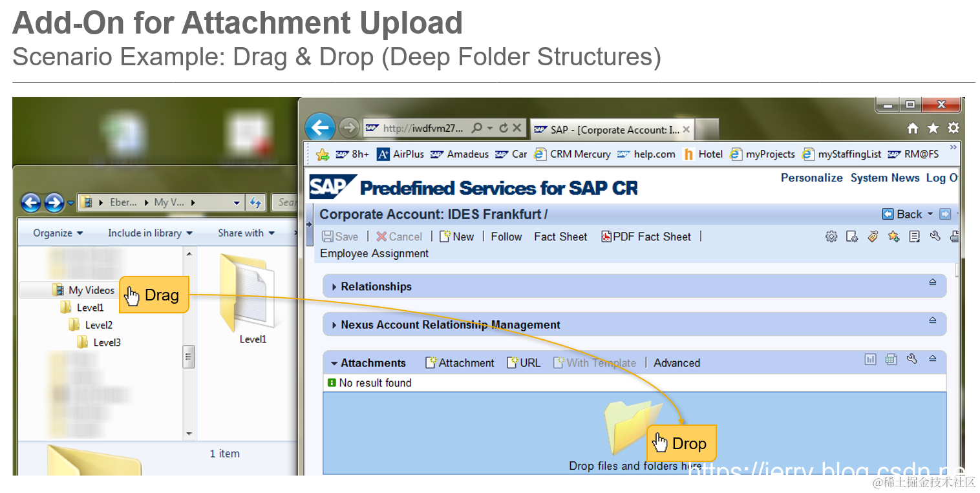Screen dimensions: 980x493
Task: Open the browser Tools gear icon
Action: [x=953, y=128]
